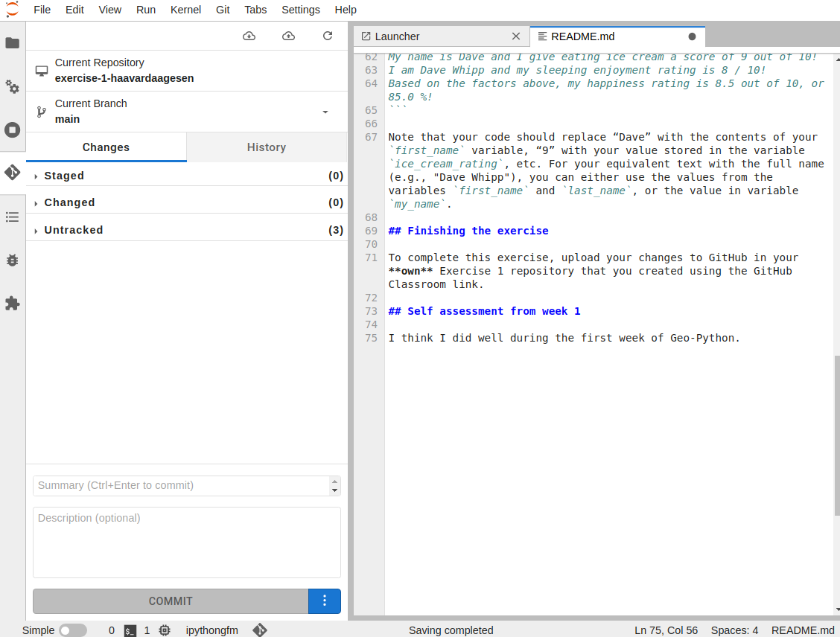Open the debugger bug icon
The width and height of the screenshot is (840, 637).
(x=13, y=260)
